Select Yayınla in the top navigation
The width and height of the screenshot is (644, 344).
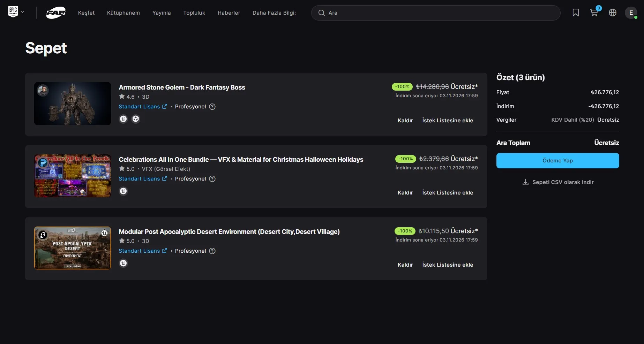click(x=162, y=13)
